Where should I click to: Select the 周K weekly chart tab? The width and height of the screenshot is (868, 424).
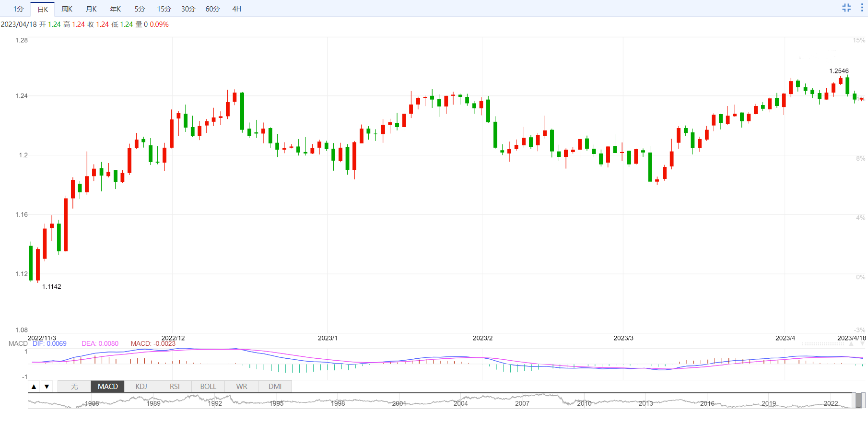67,9
